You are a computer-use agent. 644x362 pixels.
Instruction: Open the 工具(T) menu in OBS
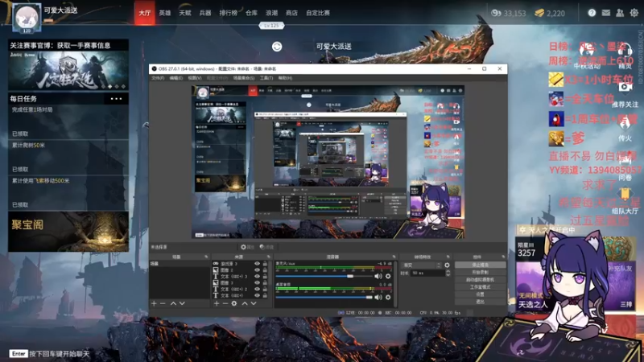click(x=266, y=78)
